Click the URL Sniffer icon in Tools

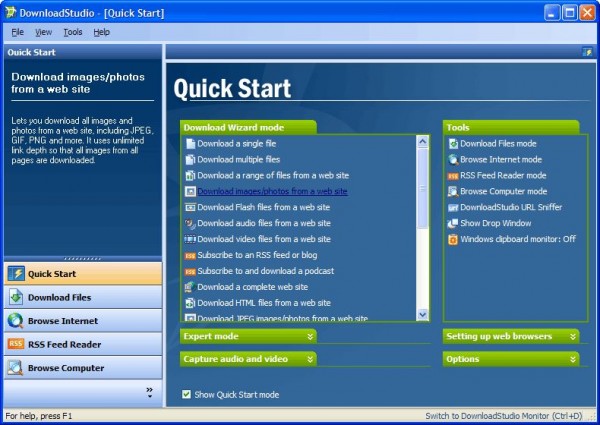[453, 208]
